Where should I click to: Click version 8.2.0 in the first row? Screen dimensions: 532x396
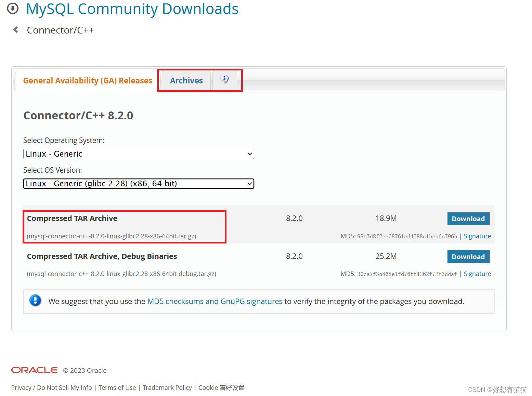pyautogui.click(x=294, y=218)
